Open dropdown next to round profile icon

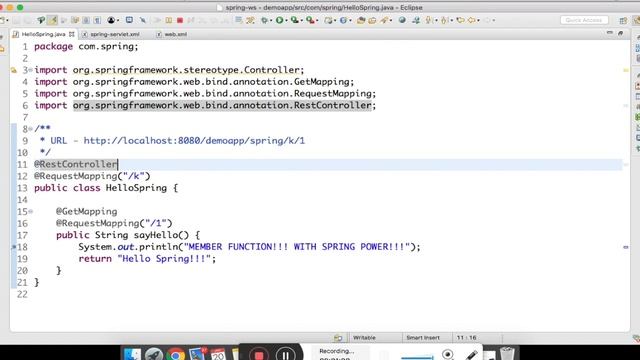coord(118,20)
